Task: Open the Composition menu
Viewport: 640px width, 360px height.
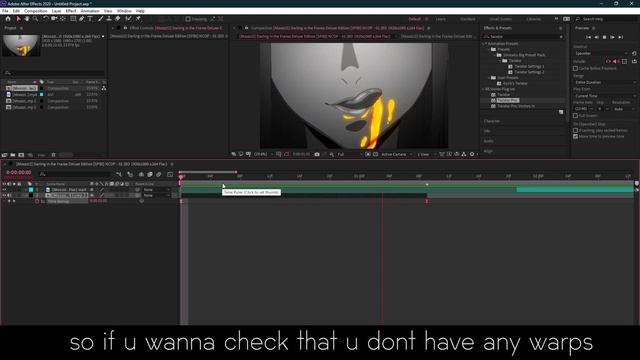Action: [x=36, y=11]
